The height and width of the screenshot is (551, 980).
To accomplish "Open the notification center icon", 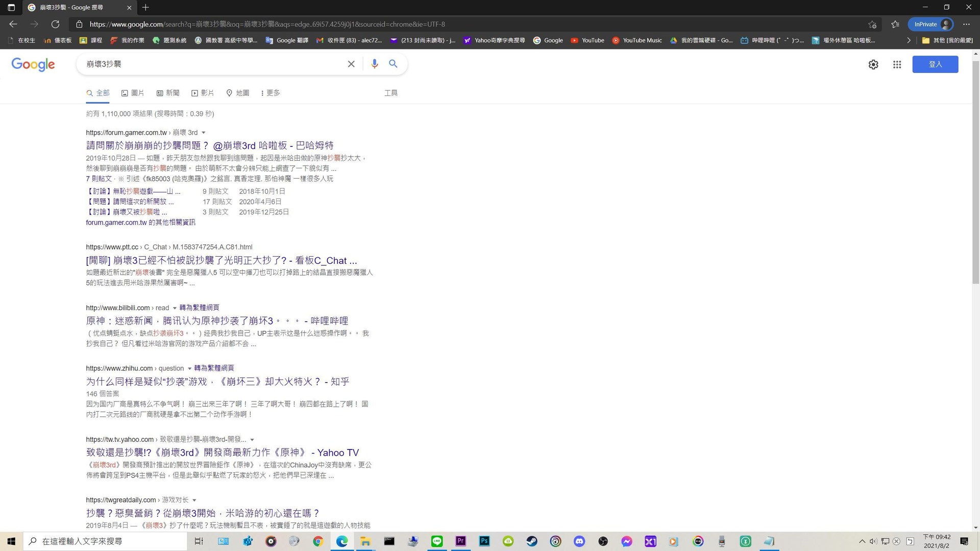I will 964,541.
